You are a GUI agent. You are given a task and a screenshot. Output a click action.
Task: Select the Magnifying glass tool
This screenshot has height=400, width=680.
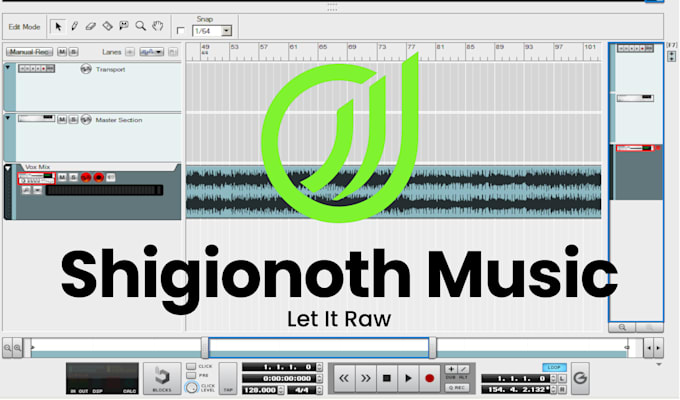click(141, 26)
